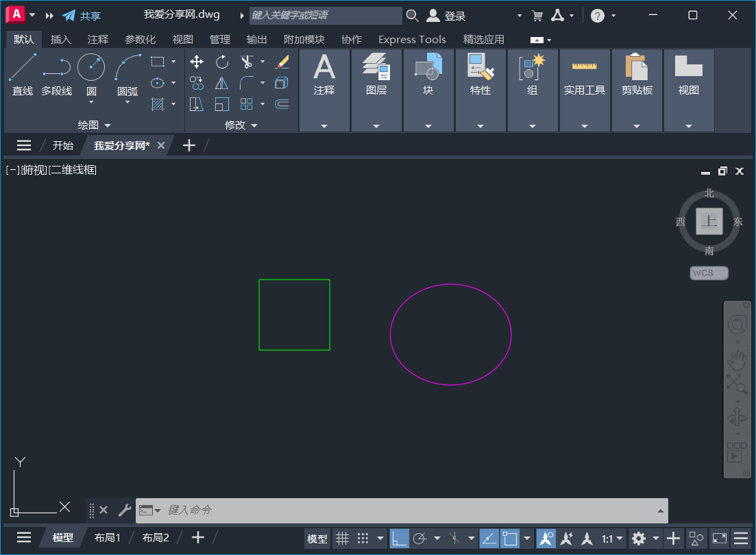The height and width of the screenshot is (555, 756).
Task: Toggle annotation object visibility in status bar
Action: coord(546,538)
